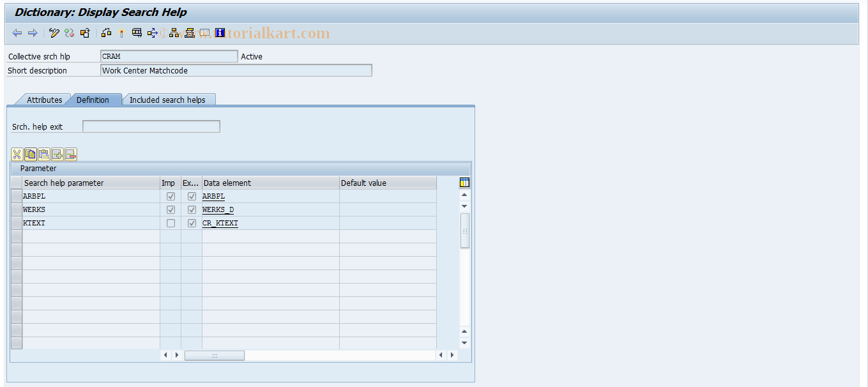Click the Srch. help exit input field
The image size is (868, 387).
click(151, 126)
